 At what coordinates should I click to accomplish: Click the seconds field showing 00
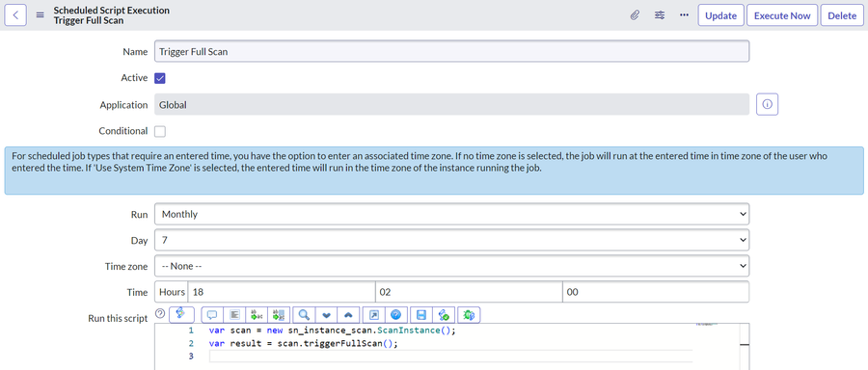point(656,292)
